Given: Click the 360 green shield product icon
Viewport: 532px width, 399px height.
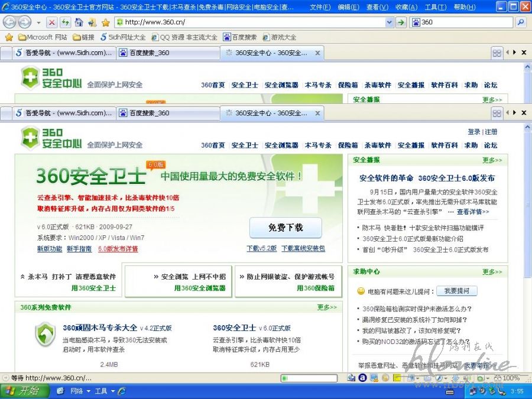Looking at the screenshot, I should click(x=44, y=334).
